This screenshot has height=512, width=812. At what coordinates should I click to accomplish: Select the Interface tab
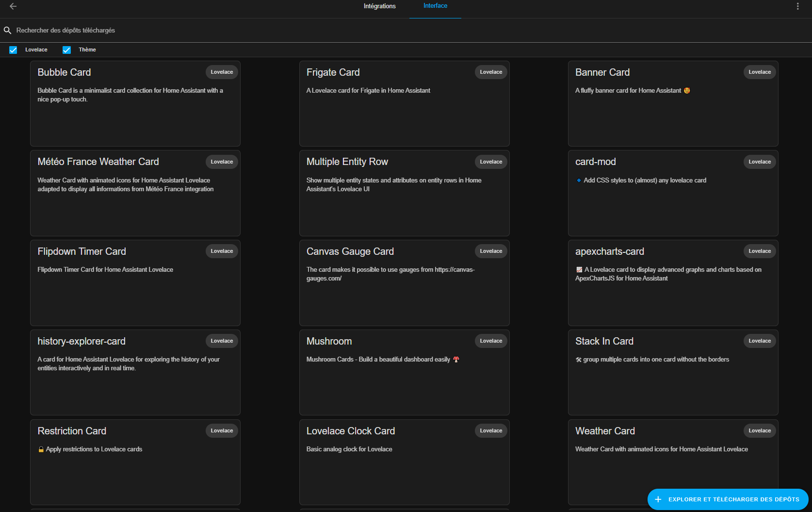point(435,6)
